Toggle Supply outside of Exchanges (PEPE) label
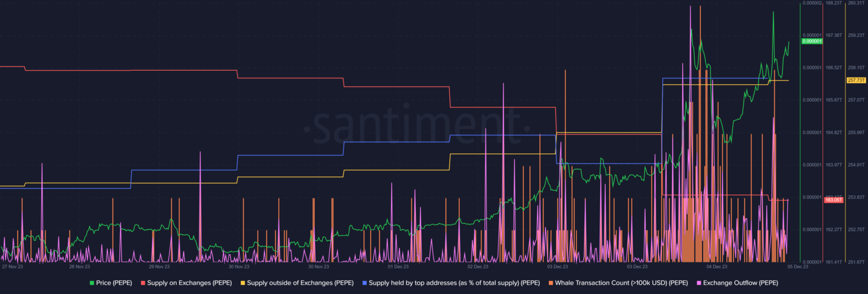Image resolution: width=868 pixels, height=294 pixels. (300, 283)
